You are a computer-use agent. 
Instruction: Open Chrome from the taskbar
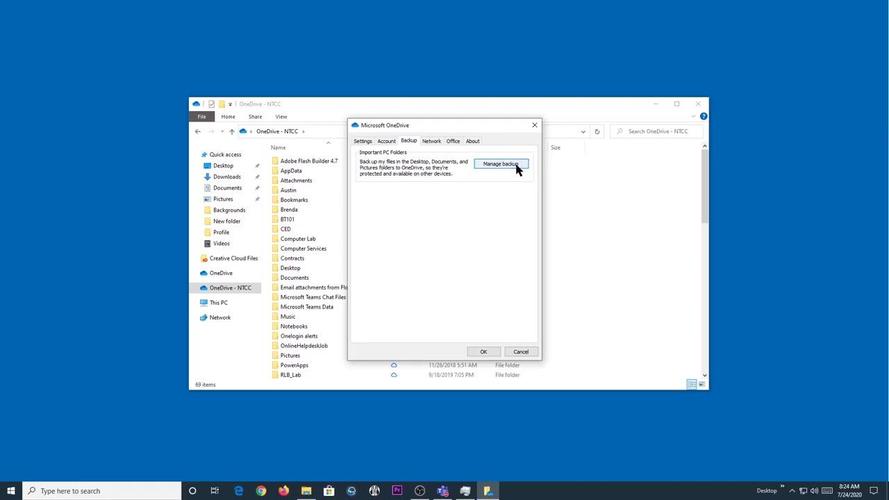[x=261, y=491]
